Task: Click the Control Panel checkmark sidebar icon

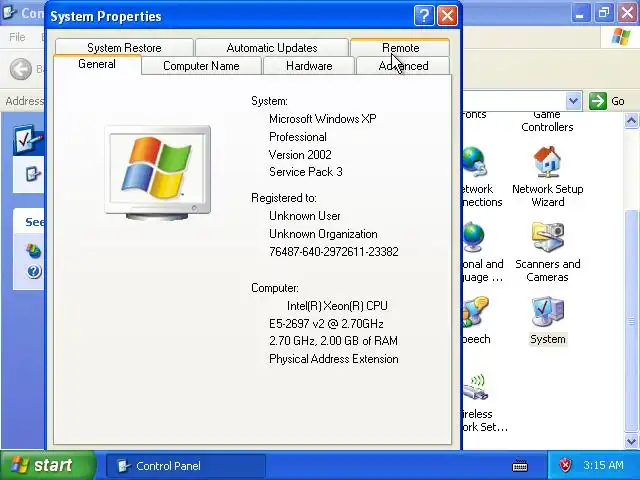Action: pos(28,140)
